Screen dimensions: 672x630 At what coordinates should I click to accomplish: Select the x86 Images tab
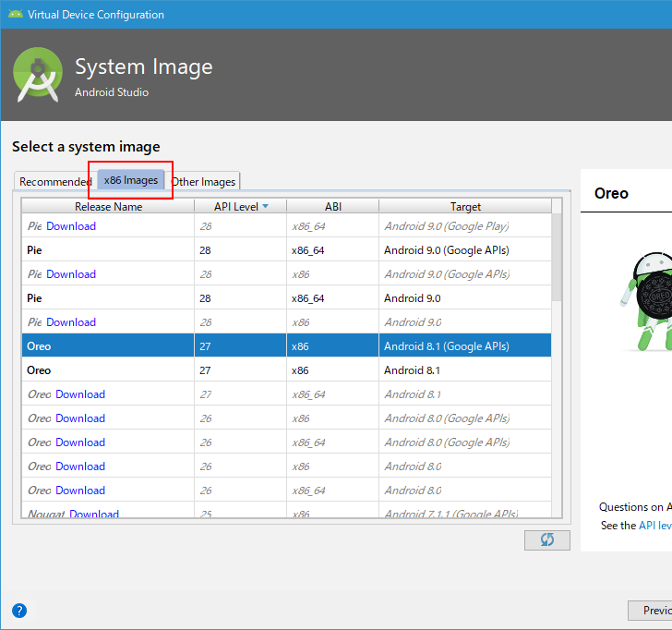131,180
